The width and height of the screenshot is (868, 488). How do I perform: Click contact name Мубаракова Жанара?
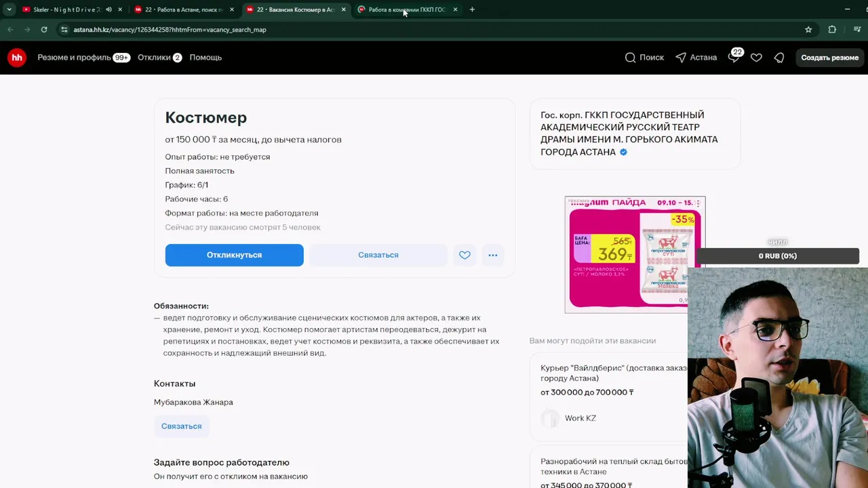tap(193, 402)
